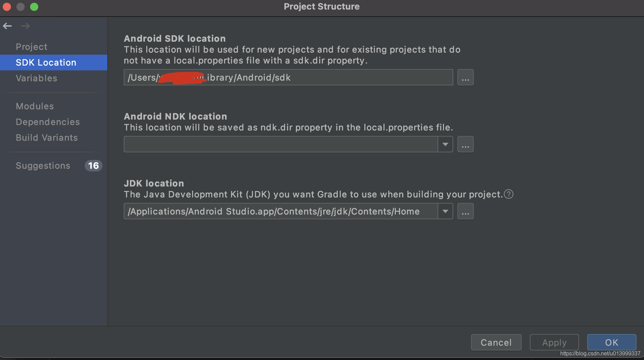The width and height of the screenshot is (644, 360).
Task: Navigate back using the left arrow icon
Action: [x=7, y=26]
